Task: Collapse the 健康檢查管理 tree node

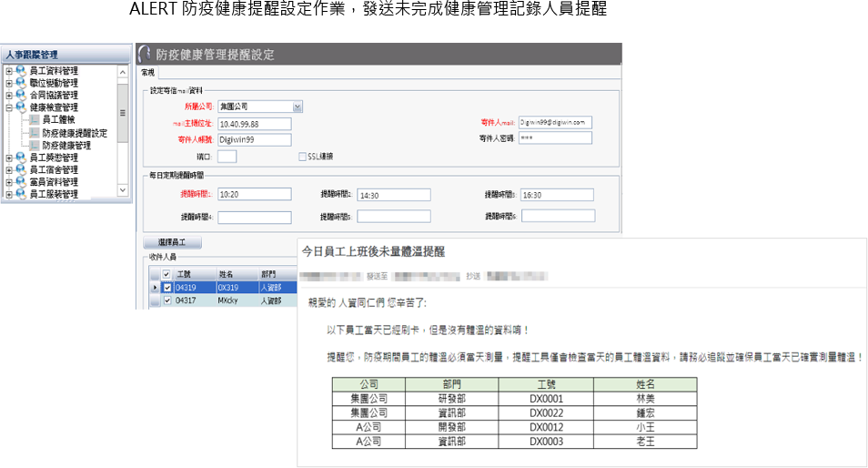Action: [x=8, y=107]
